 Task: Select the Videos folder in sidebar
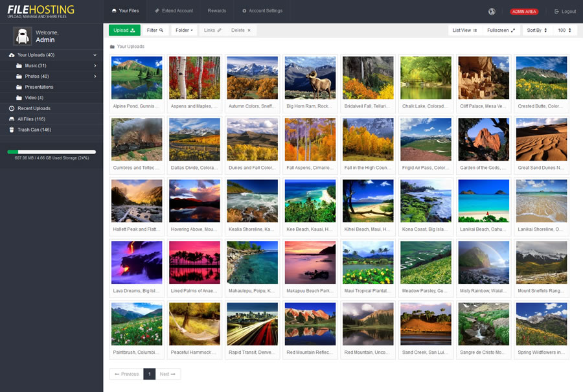click(34, 98)
